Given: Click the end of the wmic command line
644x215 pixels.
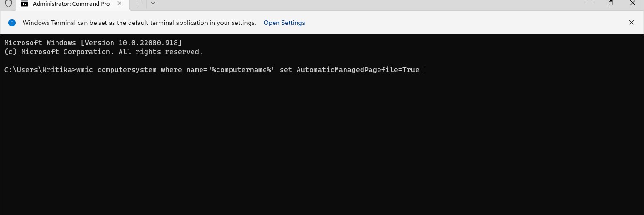Looking at the screenshot, I should pyautogui.click(x=423, y=70).
